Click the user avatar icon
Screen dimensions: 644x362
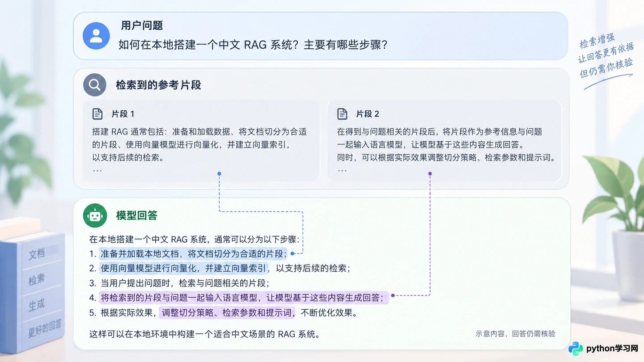click(x=96, y=36)
